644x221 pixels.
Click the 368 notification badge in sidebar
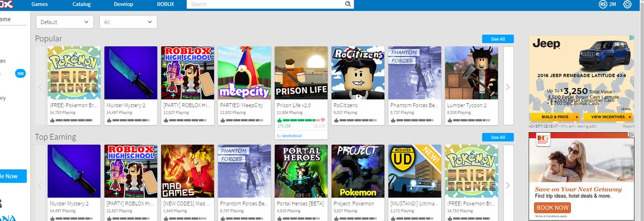tap(20, 73)
